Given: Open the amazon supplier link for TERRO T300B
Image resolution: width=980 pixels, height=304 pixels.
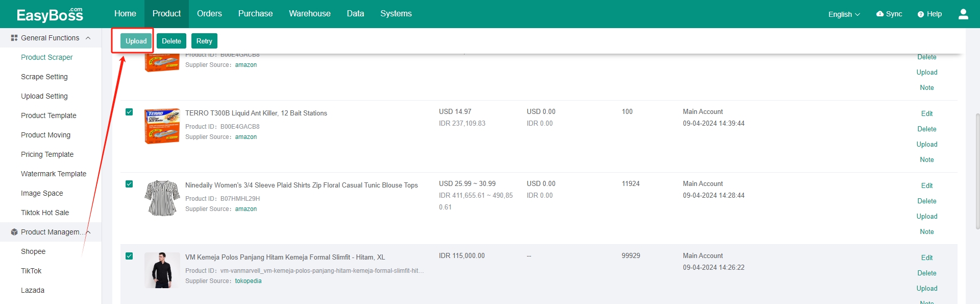Looking at the screenshot, I should tap(246, 137).
